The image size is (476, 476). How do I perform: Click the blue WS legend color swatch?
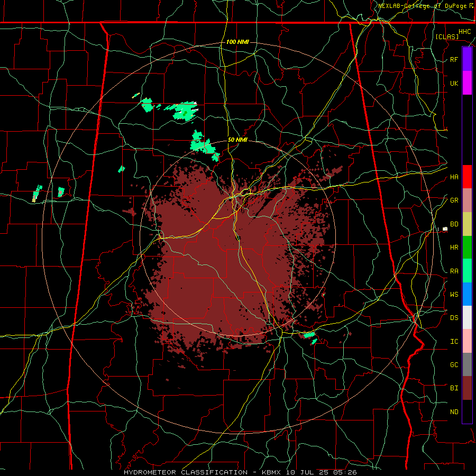(x=467, y=294)
